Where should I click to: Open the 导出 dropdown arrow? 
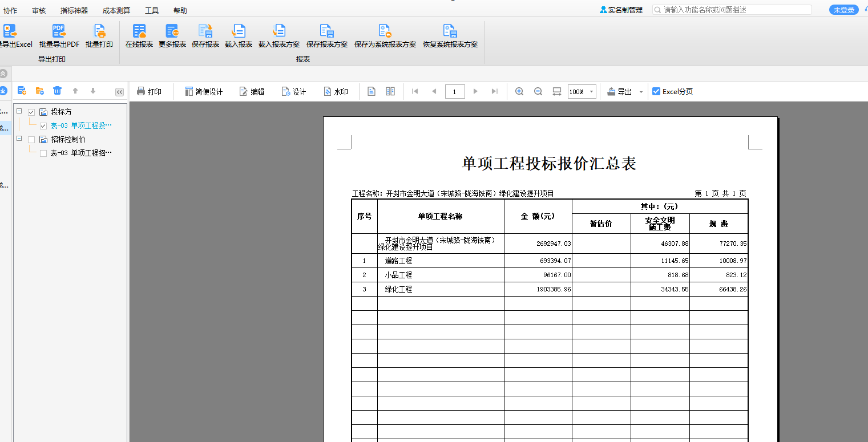[641, 92]
